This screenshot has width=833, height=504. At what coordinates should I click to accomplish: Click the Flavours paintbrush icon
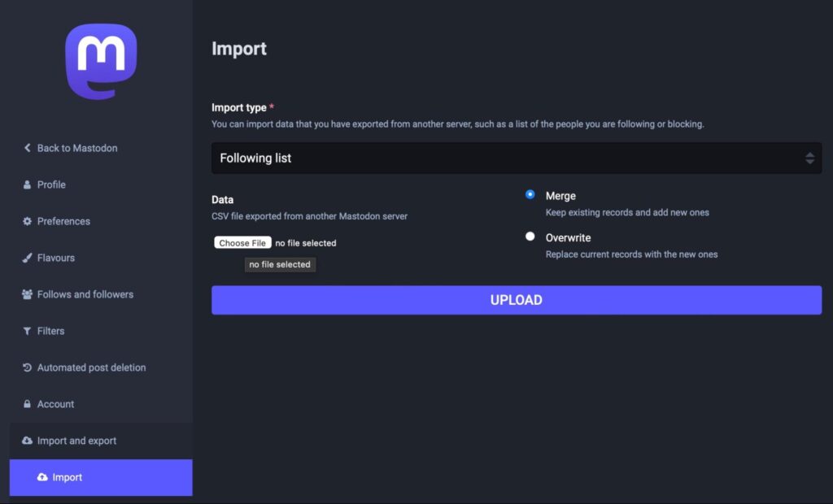27,258
